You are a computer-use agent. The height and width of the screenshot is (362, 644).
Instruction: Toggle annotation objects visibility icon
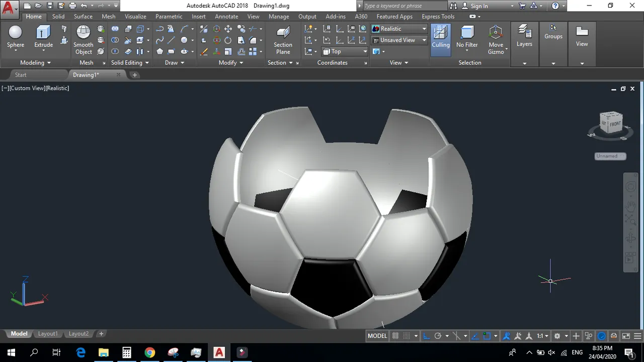click(x=507, y=336)
